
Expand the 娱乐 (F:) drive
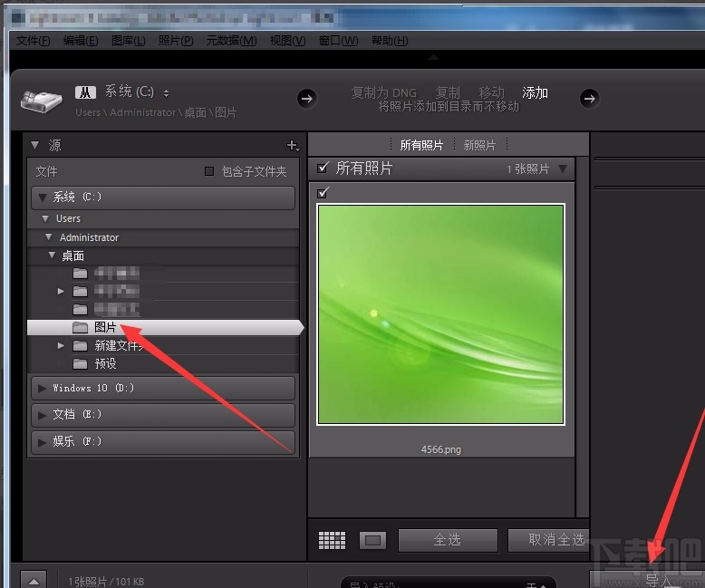coord(43,442)
